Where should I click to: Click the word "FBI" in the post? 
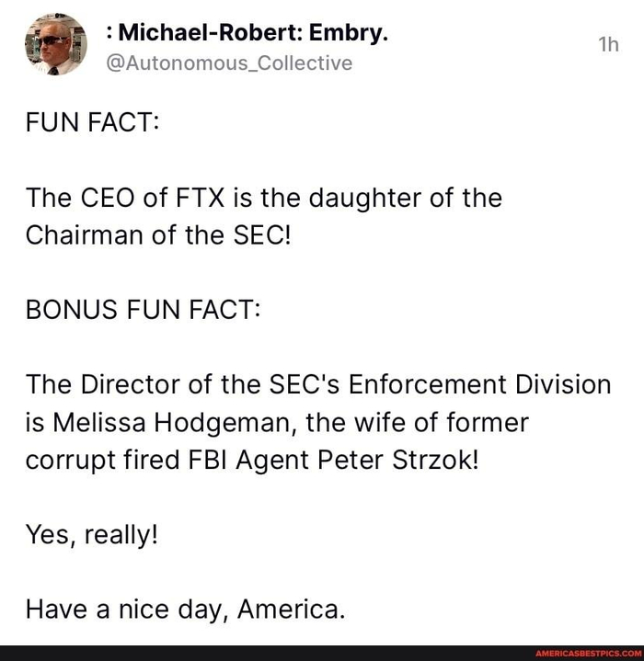pyautogui.click(x=211, y=460)
